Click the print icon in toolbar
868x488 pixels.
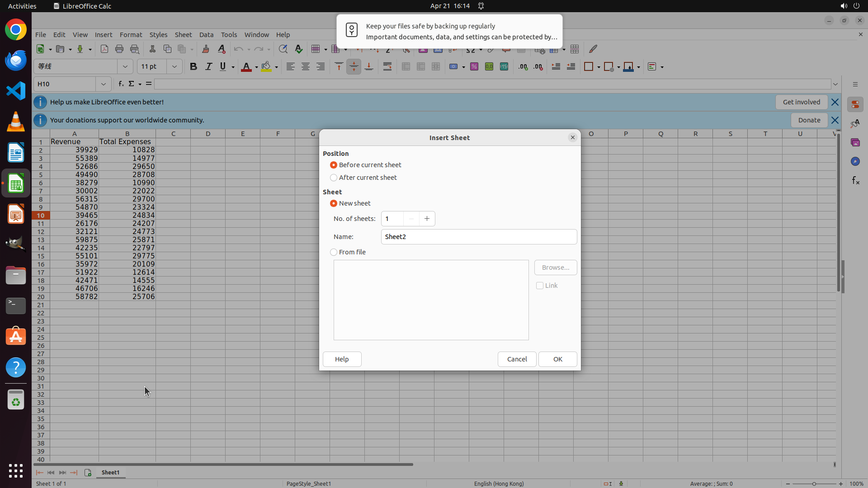(119, 49)
